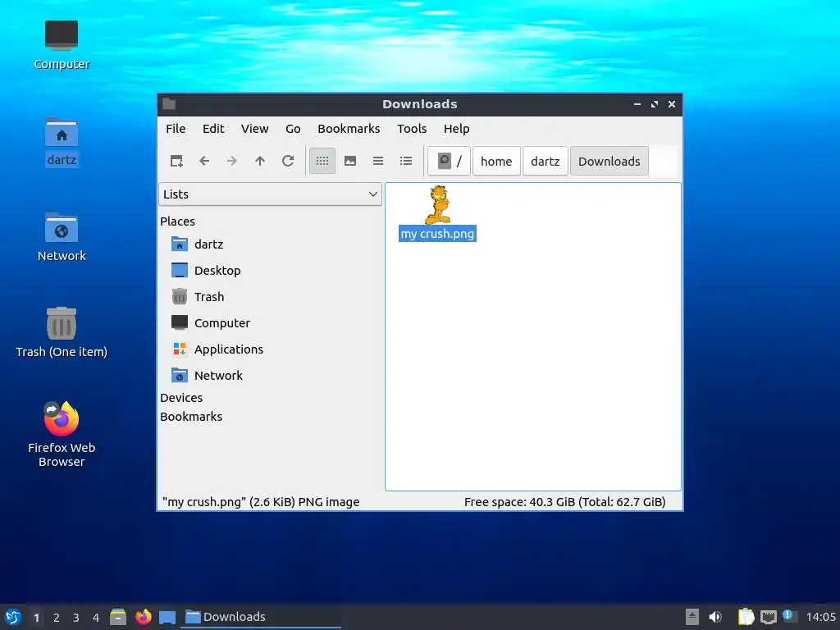Click show desktop icon in panel
The width and height of the screenshot is (840, 630).
(167, 617)
